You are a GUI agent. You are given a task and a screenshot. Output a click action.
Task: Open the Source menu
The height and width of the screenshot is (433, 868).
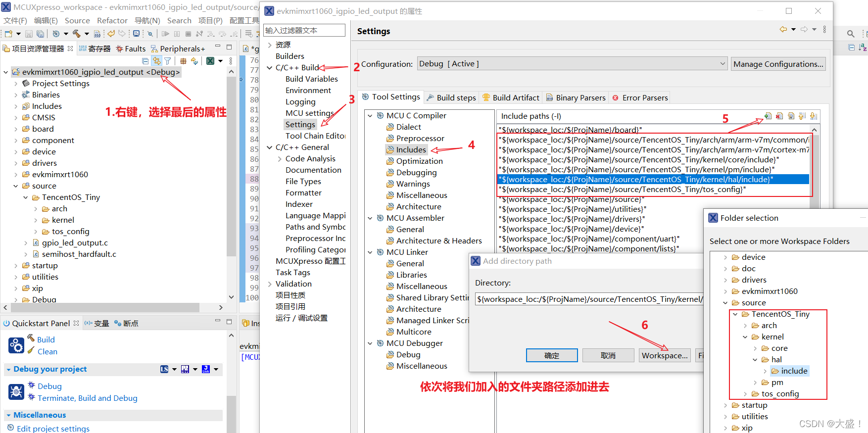[x=77, y=20]
